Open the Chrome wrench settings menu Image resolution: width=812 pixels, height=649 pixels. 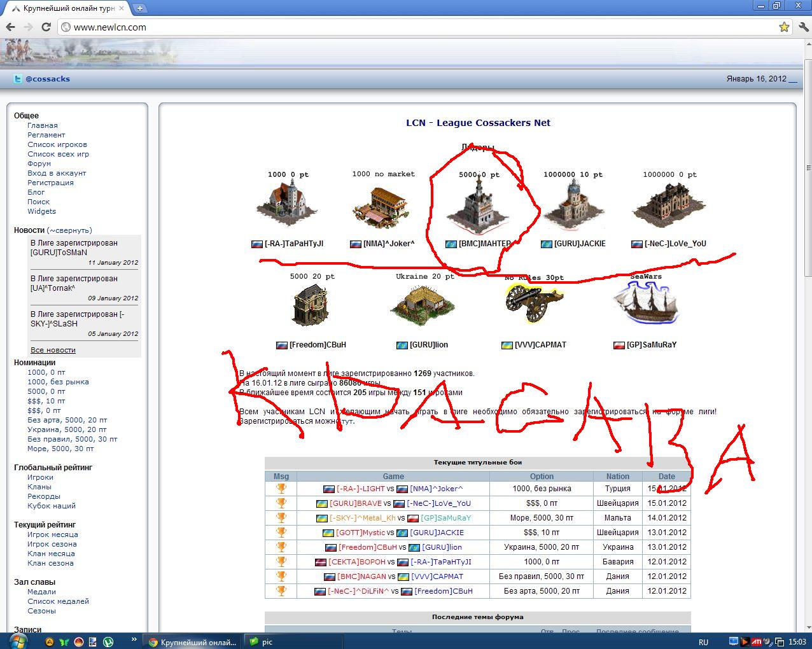click(802, 27)
